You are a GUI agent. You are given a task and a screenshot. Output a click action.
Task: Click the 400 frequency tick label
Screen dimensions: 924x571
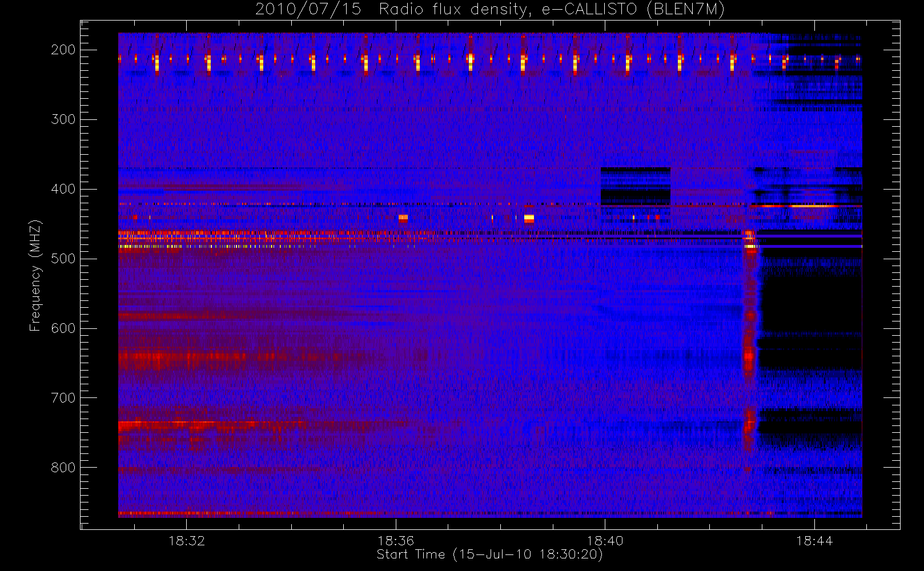63,189
